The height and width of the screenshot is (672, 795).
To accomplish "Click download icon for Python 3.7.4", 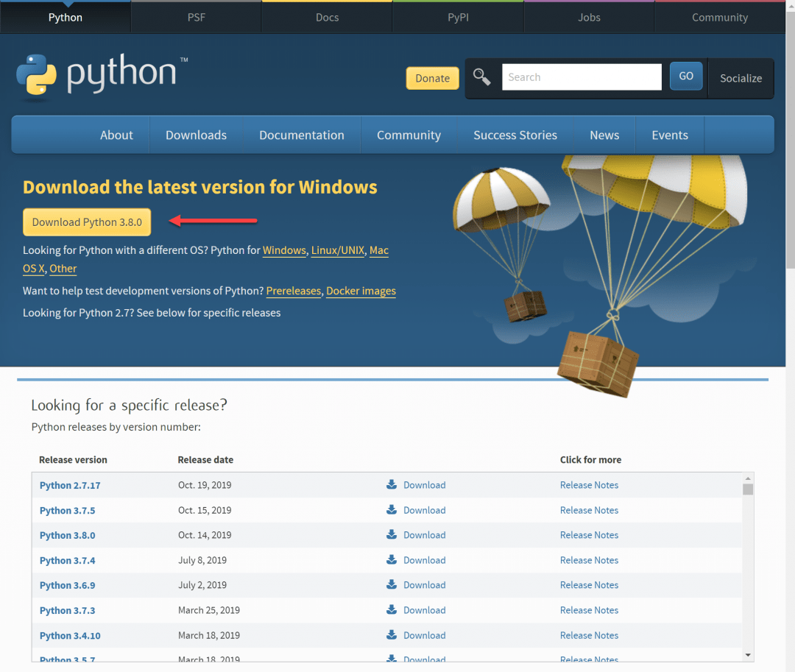I will (392, 560).
